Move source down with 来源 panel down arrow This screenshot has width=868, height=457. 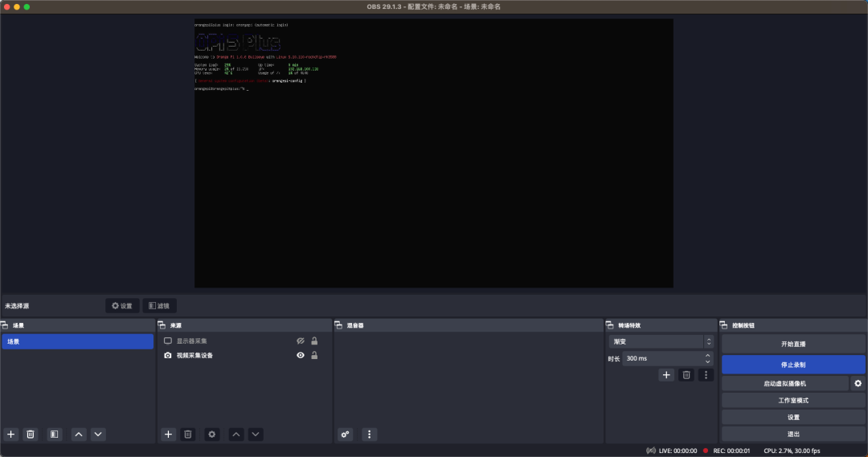coord(256,435)
